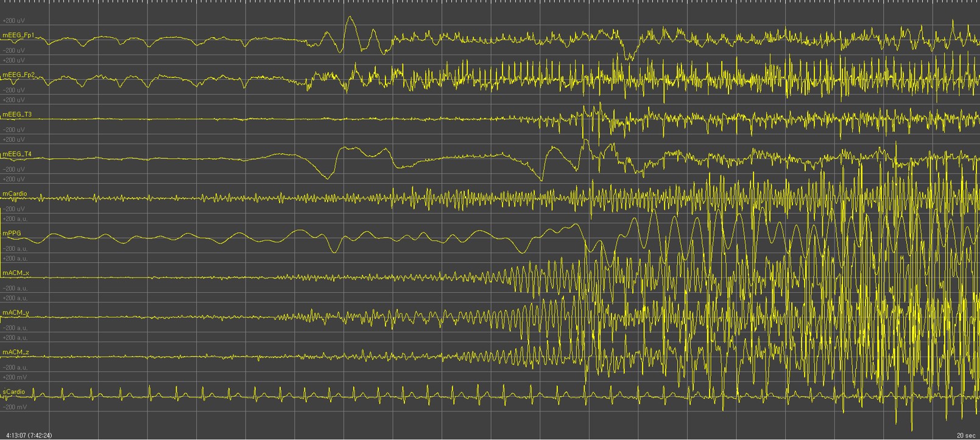The height and width of the screenshot is (440, 980).
Task: Pick the mEEG_T4 channel label
Action: (17, 155)
